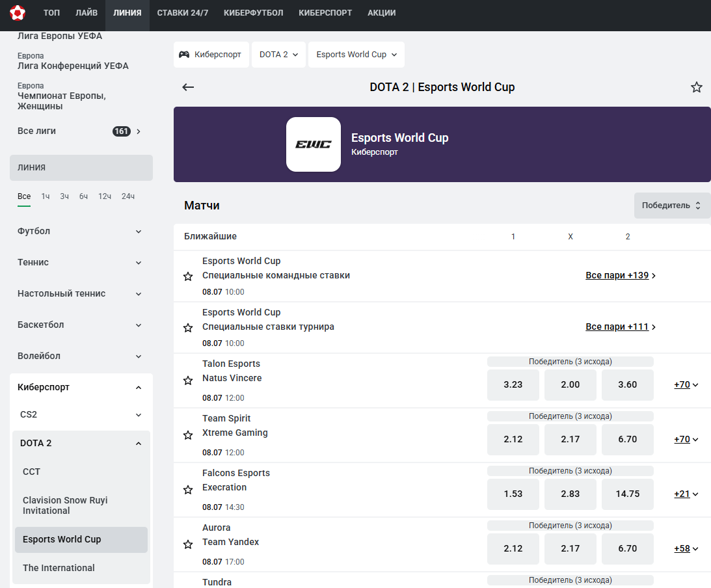Open the ЛАЙВ section
This screenshot has width=711, height=588.
pyautogui.click(x=86, y=13)
